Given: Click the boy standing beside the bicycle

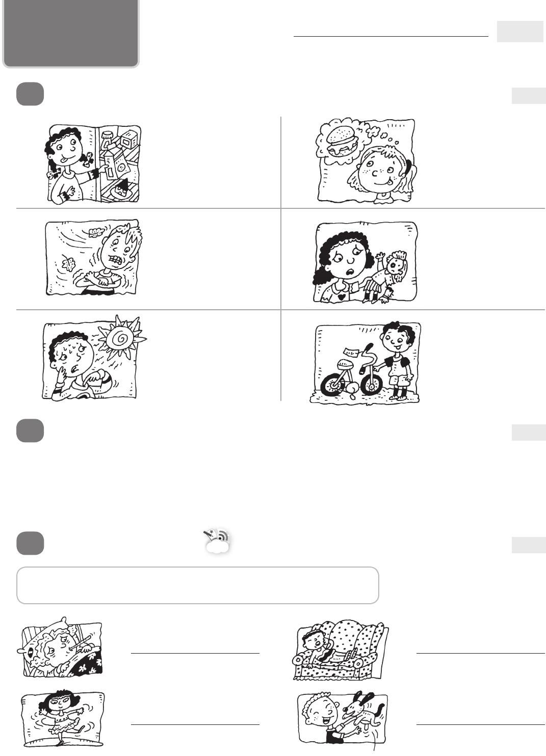Looking at the screenshot, I should click(366, 363).
